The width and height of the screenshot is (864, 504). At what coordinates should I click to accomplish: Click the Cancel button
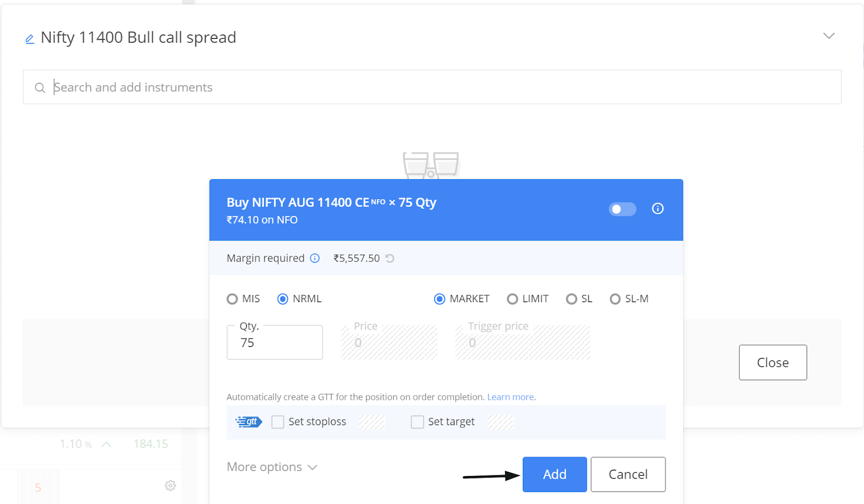(x=628, y=474)
